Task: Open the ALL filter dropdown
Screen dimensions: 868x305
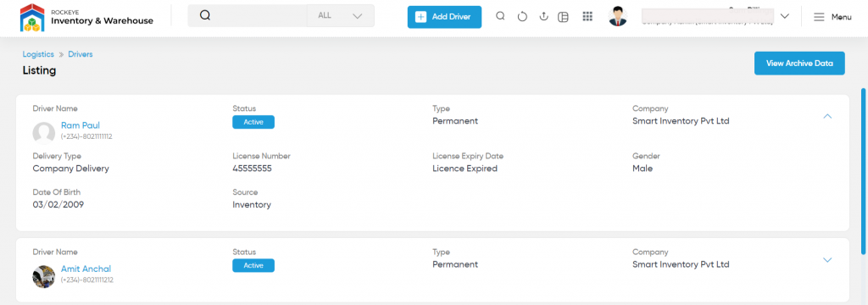Action: [x=341, y=15]
